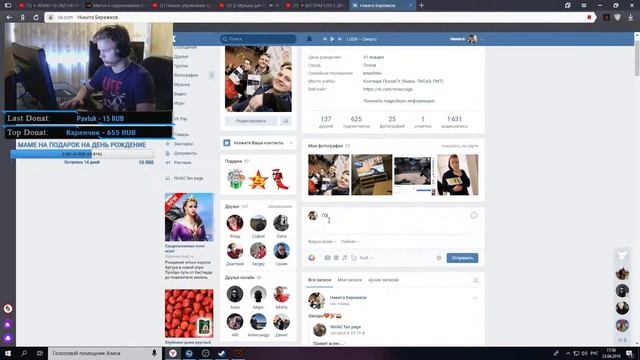
Task: Expand the contacts prompt chevron
Action: [291, 143]
